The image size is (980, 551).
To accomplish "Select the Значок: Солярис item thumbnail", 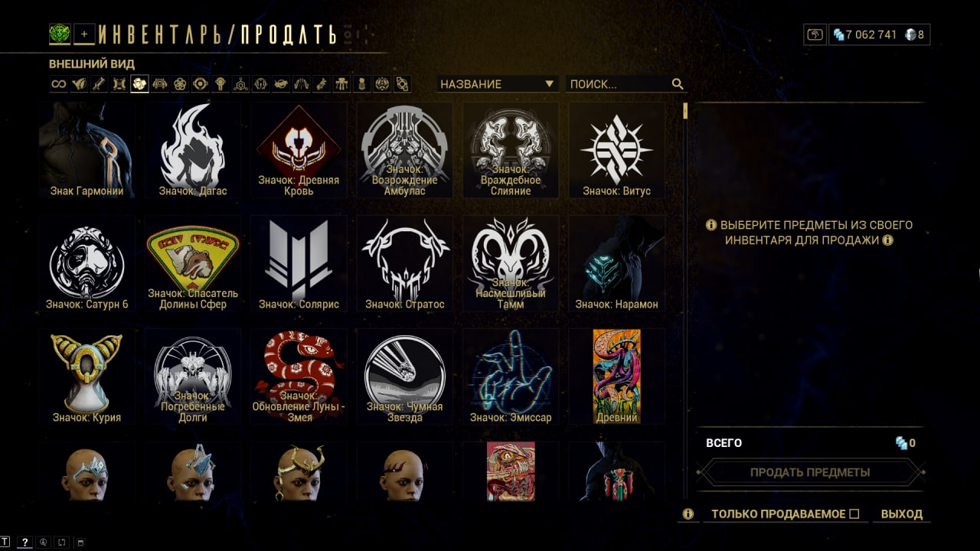I will (299, 263).
